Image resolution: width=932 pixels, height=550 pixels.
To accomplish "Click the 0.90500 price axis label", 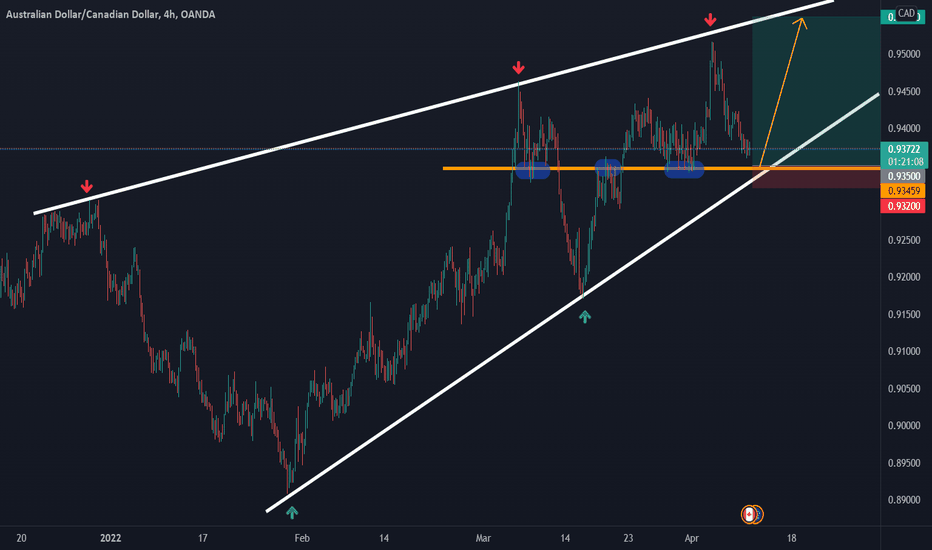I will coord(903,389).
